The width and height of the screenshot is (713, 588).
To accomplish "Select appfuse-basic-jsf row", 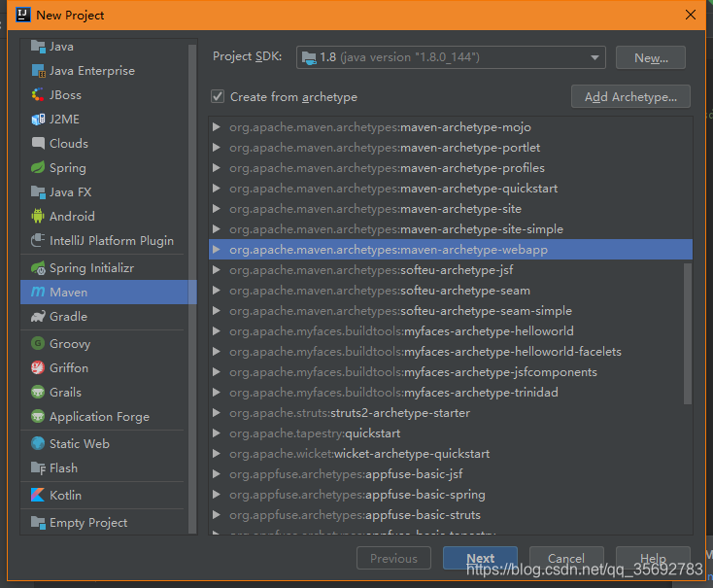I will point(451,473).
